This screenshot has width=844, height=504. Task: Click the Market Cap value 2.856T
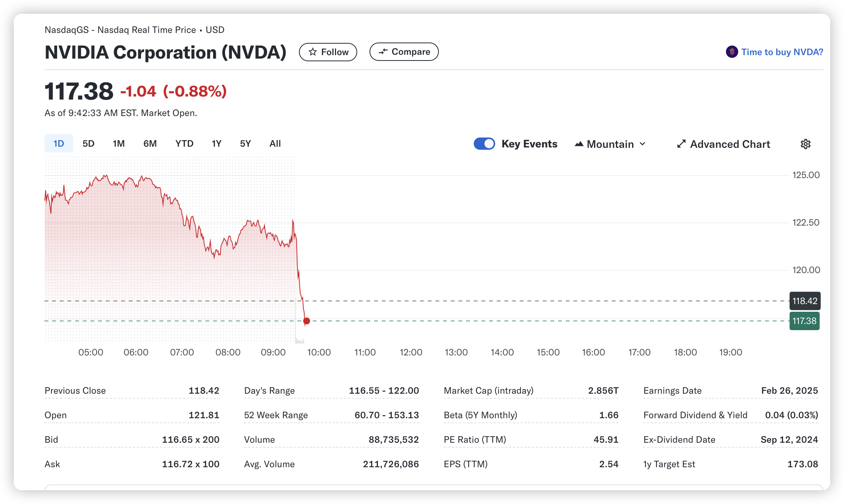point(603,391)
